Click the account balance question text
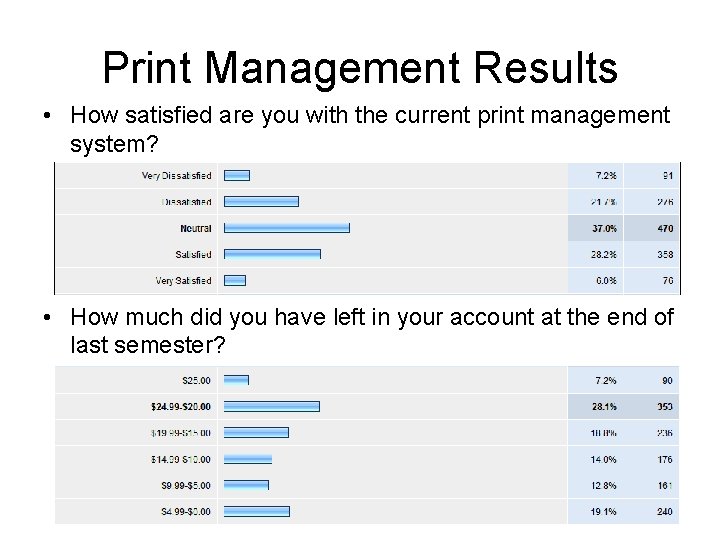This screenshot has width=720, height=540. click(x=372, y=331)
